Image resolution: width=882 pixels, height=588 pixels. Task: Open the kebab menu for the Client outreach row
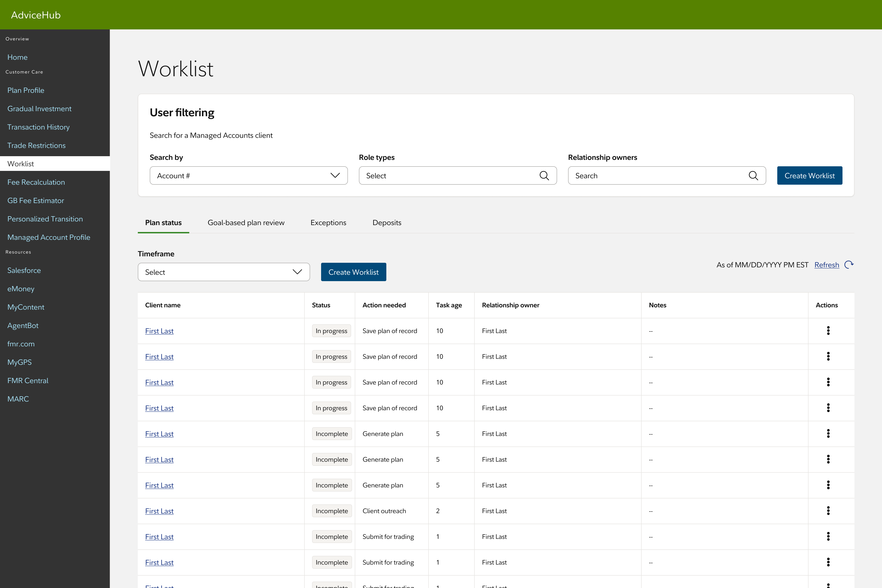click(x=828, y=510)
